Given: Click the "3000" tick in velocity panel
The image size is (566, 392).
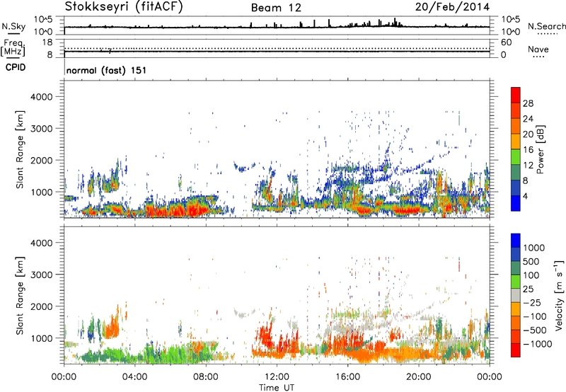Looking at the screenshot, I should [42, 275].
